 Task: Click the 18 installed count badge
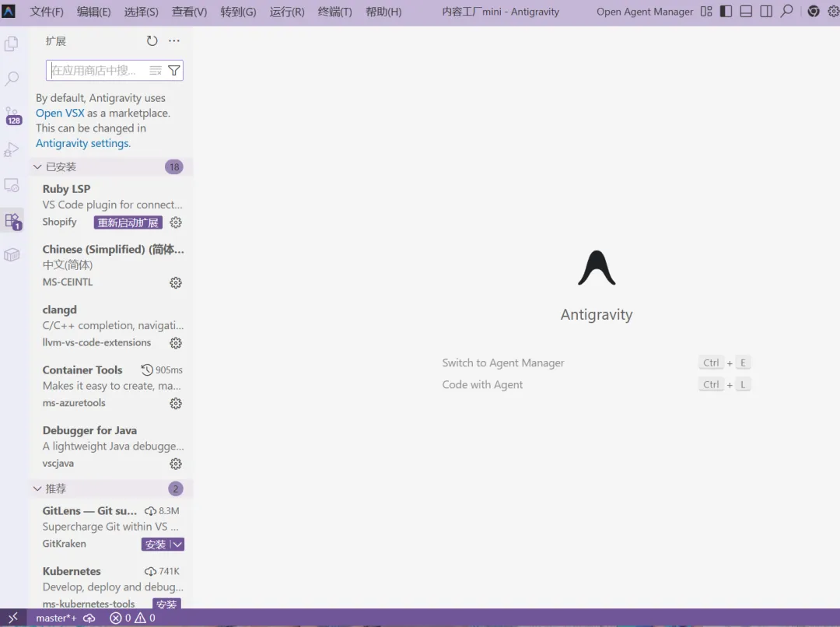point(174,167)
